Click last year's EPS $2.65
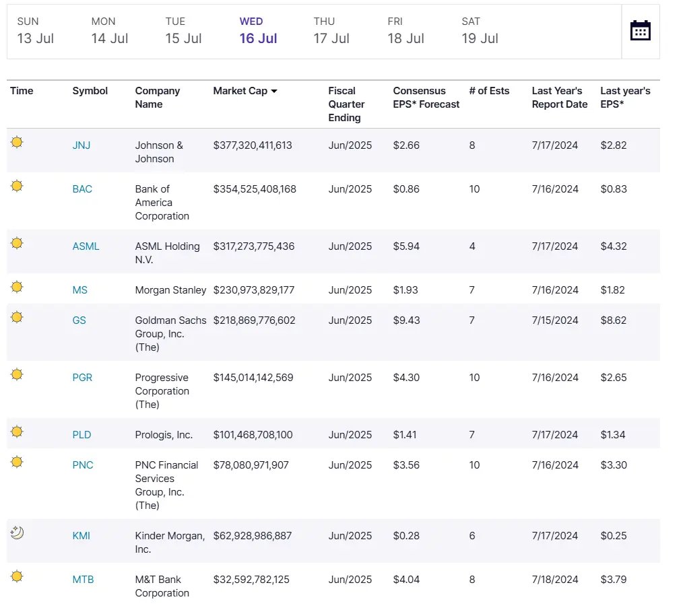The width and height of the screenshot is (685, 616). [x=614, y=378]
